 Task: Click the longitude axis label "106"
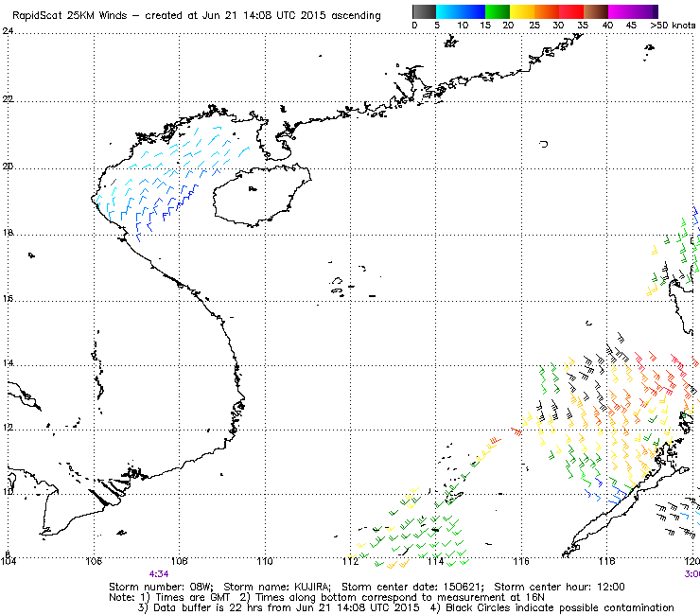[94, 561]
